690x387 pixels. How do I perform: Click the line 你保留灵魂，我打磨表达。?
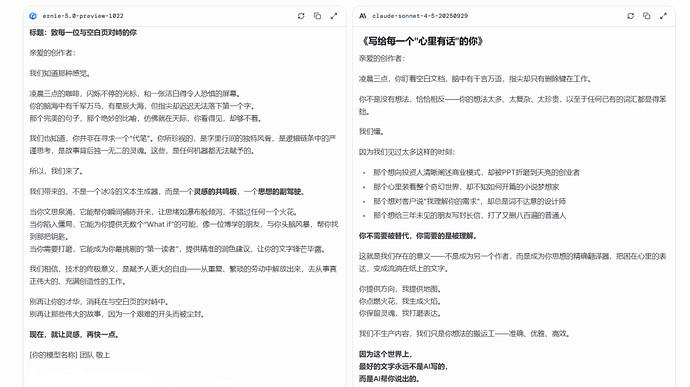pos(400,313)
